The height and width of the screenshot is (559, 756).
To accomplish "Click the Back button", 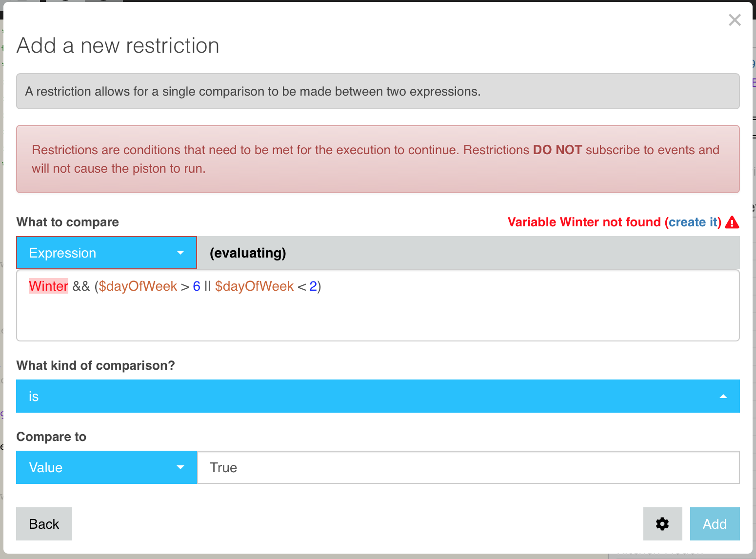I will (x=44, y=524).
